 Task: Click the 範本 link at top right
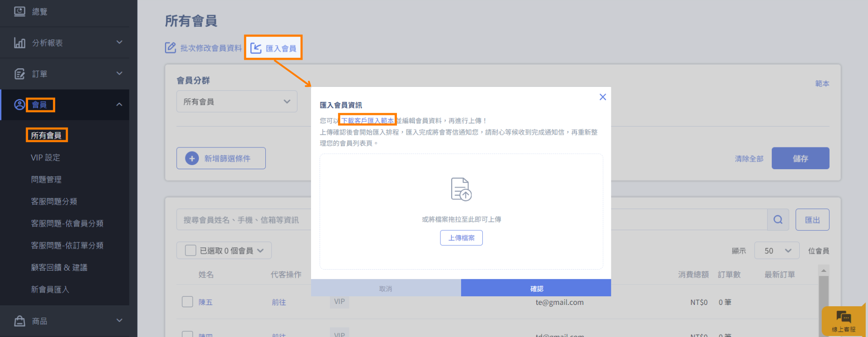pos(822,84)
